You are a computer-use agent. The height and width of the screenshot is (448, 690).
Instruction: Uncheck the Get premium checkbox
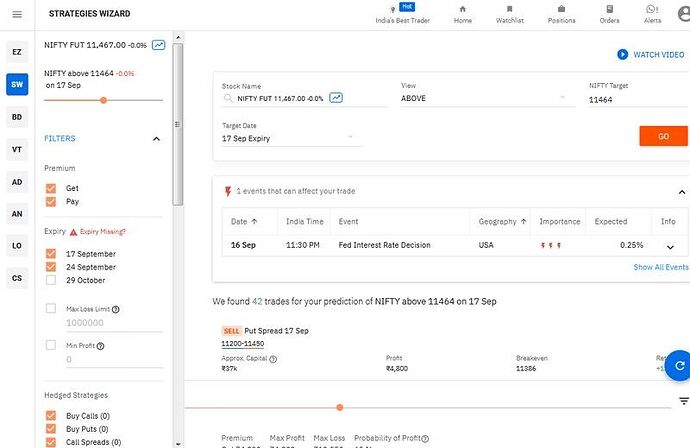51,188
